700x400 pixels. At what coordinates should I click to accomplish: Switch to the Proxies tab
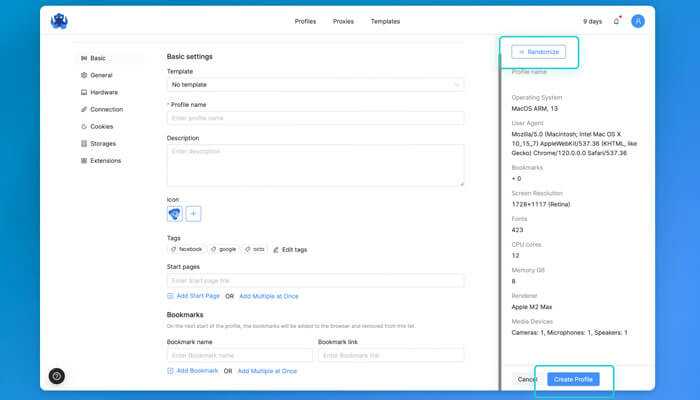click(x=343, y=21)
